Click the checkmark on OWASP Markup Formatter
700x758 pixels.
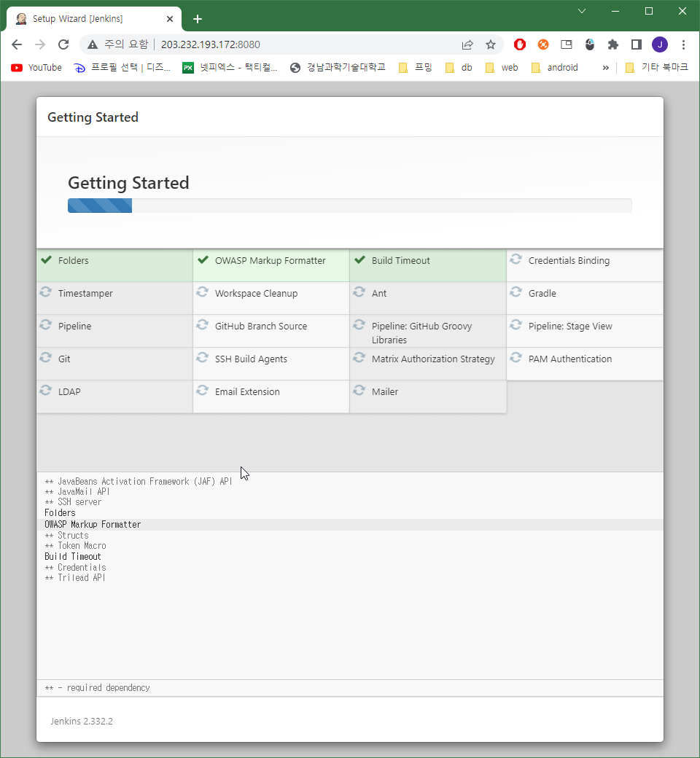click(202, 259)
